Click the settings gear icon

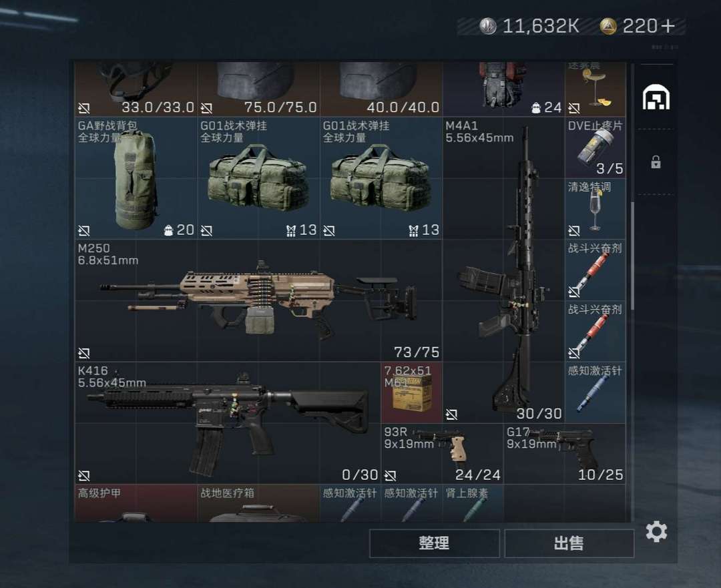pyautogui.click(x=656, y=531)
